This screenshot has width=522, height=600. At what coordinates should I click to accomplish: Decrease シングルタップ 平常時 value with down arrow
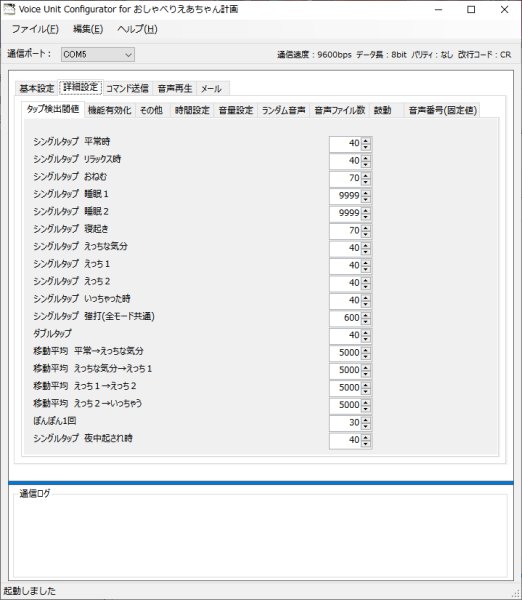(366, 147)
